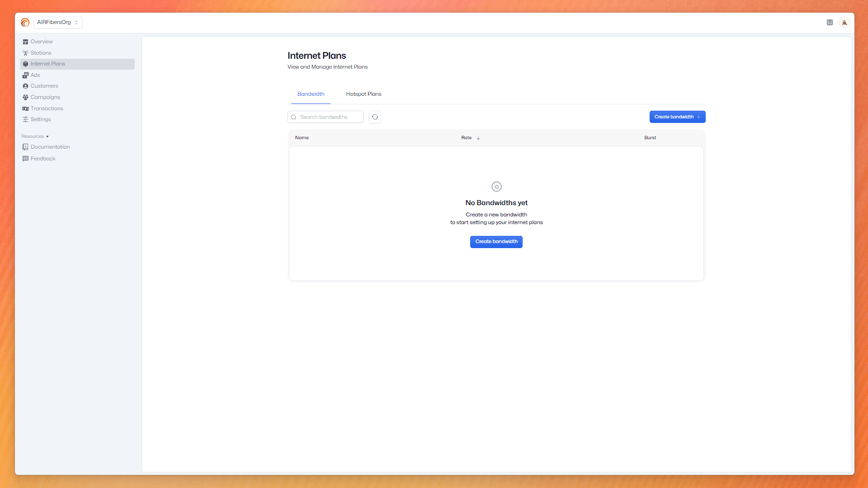868x488 pixels.
Task: Switch to the Hotspot Plans tab
Action: tap(363, 94)
